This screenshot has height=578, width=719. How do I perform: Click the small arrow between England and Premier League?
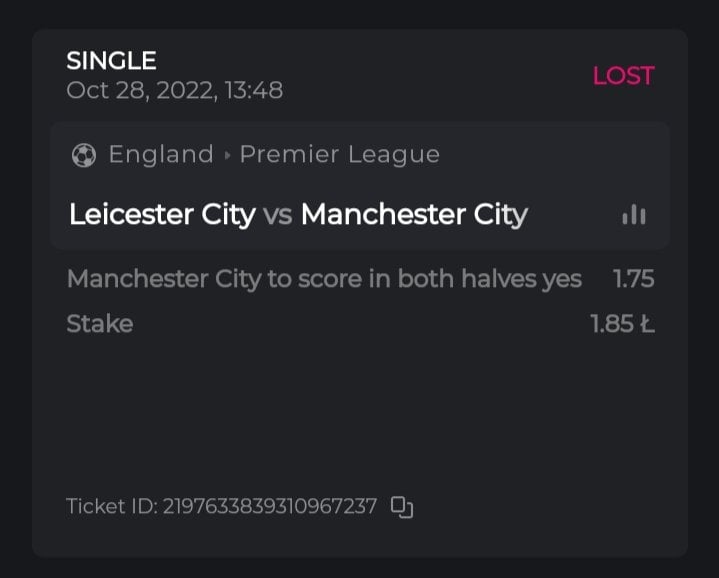(227, 156)
